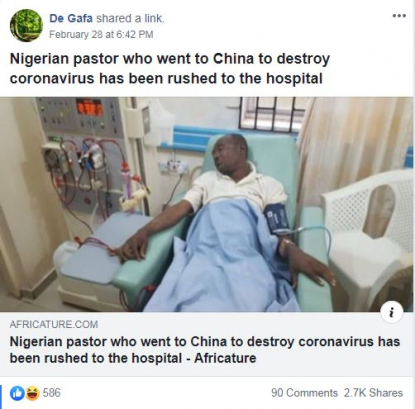Open the February 28 timestamp link
This screenshot has height=409, width=415.
(x=101, y=34)
